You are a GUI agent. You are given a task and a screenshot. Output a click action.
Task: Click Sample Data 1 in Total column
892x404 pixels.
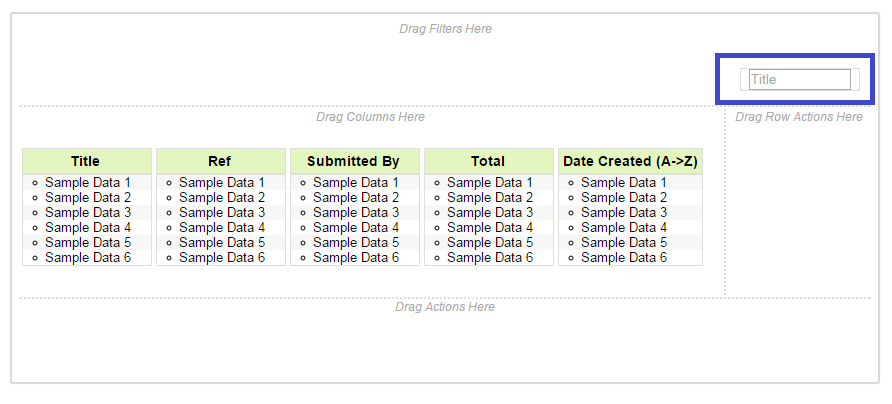coord(490,182)
